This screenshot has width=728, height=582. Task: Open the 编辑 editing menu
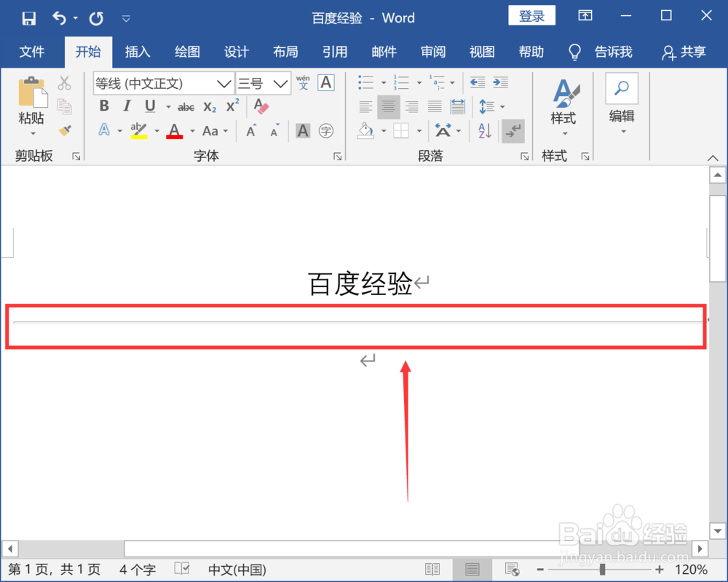622,104
